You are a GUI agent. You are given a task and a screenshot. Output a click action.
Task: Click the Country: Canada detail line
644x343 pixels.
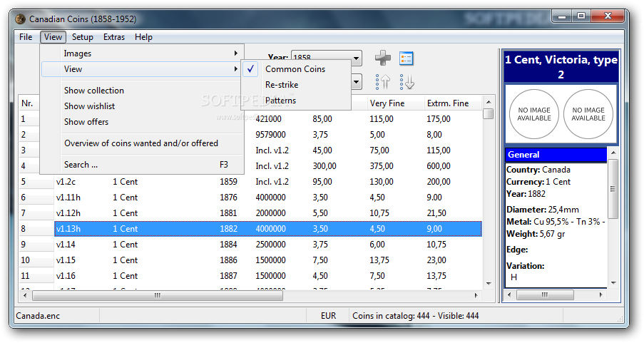538,170
